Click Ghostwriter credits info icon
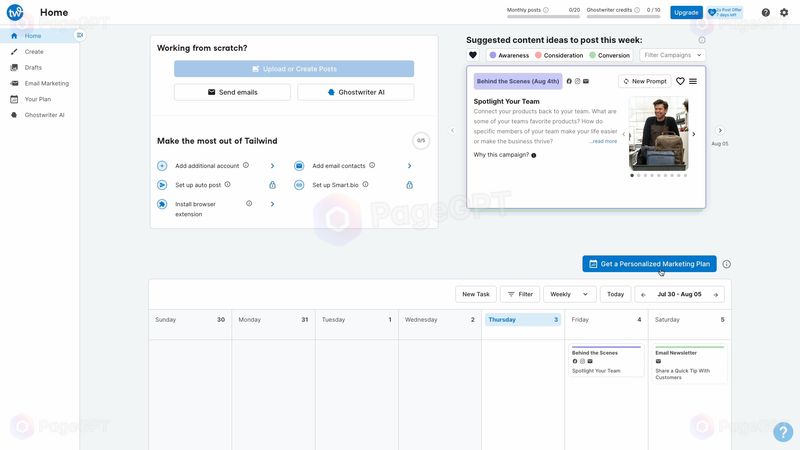 pos(637,10)
